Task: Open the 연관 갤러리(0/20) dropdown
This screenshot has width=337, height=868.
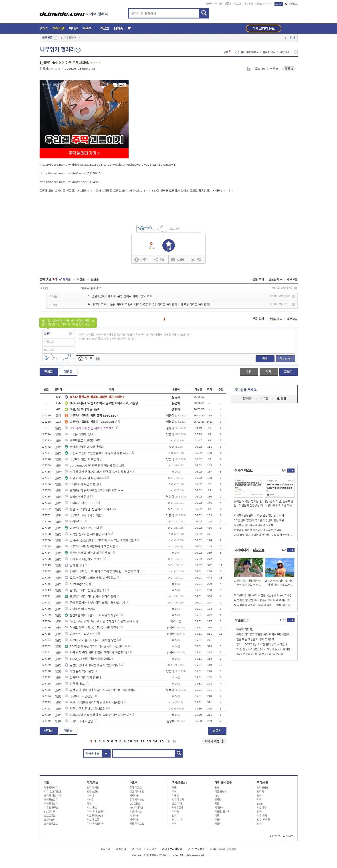Action: [246, 52]
